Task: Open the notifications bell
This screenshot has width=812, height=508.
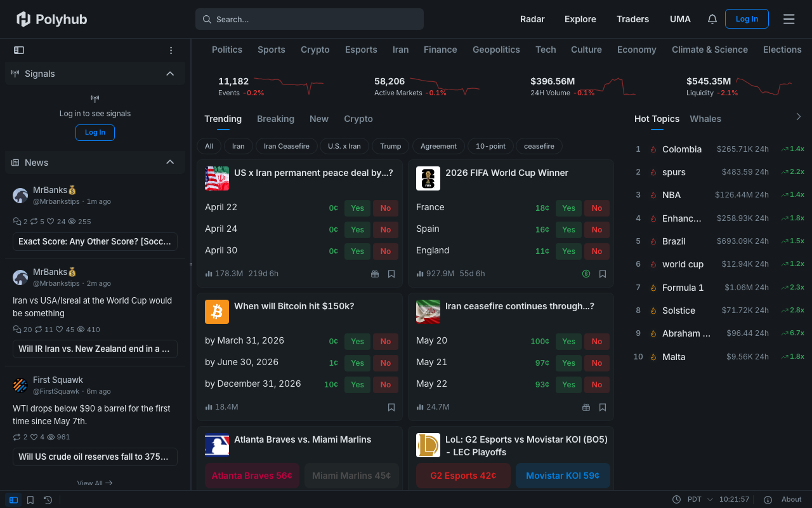Action: click(x=712, y=19)
